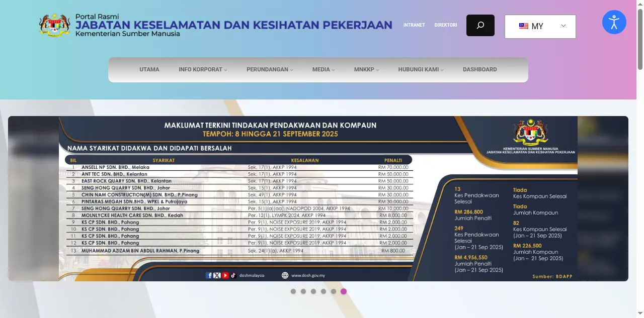The width and height of the screenshot is (644, 318).
Task: Click the X (Twitter) icon in banner
Action: tap(217, 275)
